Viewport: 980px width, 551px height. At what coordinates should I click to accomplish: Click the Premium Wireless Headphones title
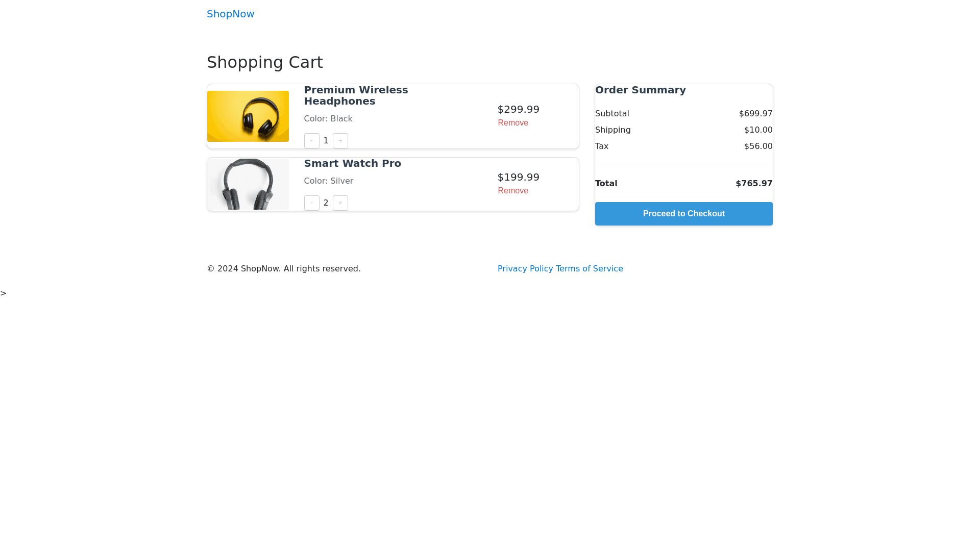tap(356, 95)
